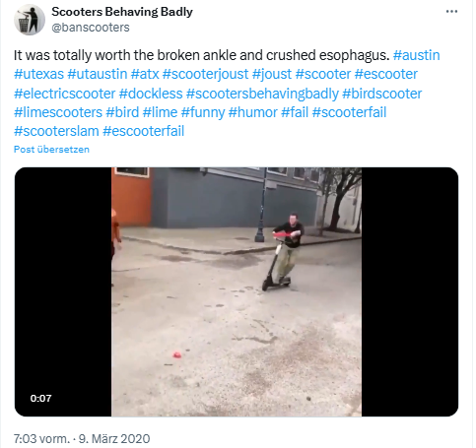Viewport: 476px width, 448px height.
Task: Select the #scootersbehavingbadly hashtag
Action: (262, 94)
